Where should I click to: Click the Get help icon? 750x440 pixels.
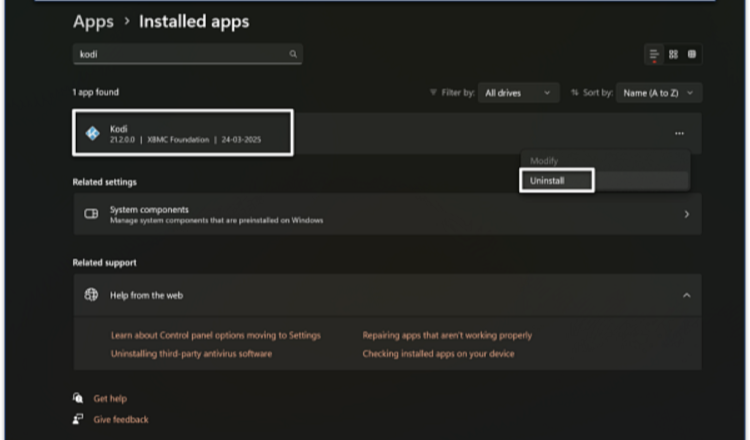[x=78, y=398]
